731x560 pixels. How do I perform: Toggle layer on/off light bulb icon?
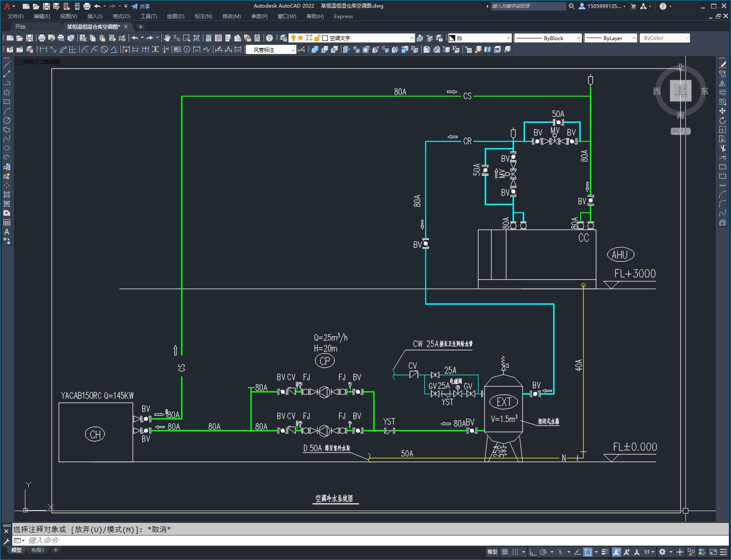(293, 38)
